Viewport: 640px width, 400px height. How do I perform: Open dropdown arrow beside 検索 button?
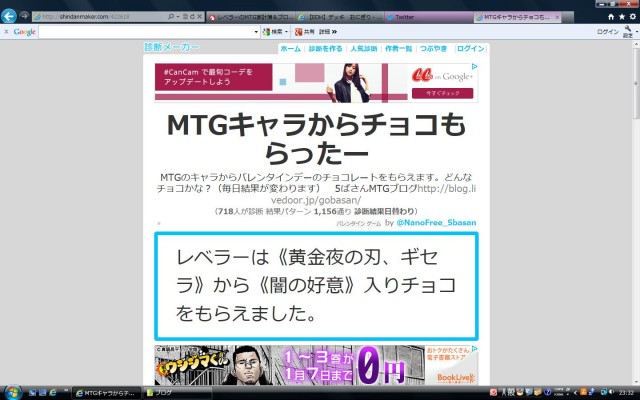pyautogui.click(x=286, y=32)
